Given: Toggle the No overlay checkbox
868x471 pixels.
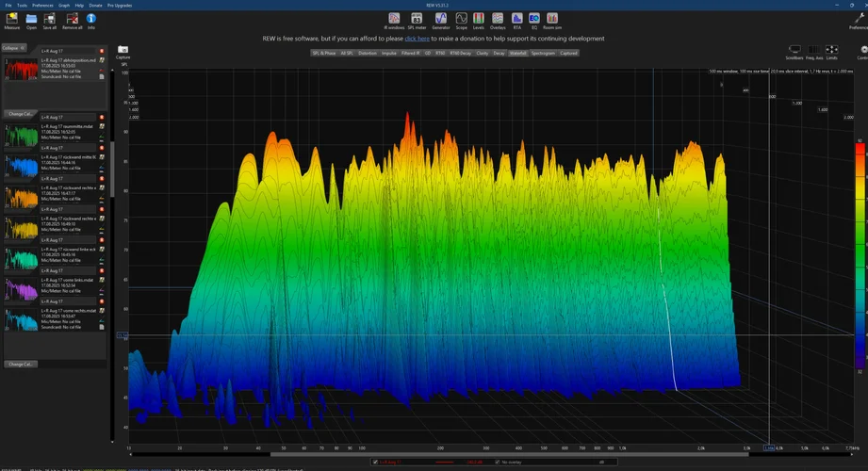Looking at the screenshot, I should (x=498, y=462).
